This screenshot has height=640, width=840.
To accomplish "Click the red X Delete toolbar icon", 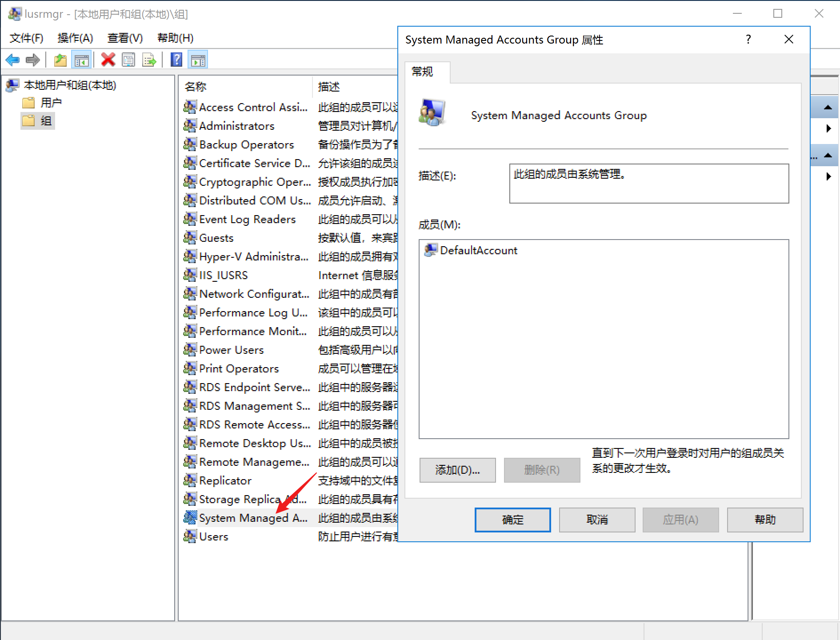I will [108, 60].
